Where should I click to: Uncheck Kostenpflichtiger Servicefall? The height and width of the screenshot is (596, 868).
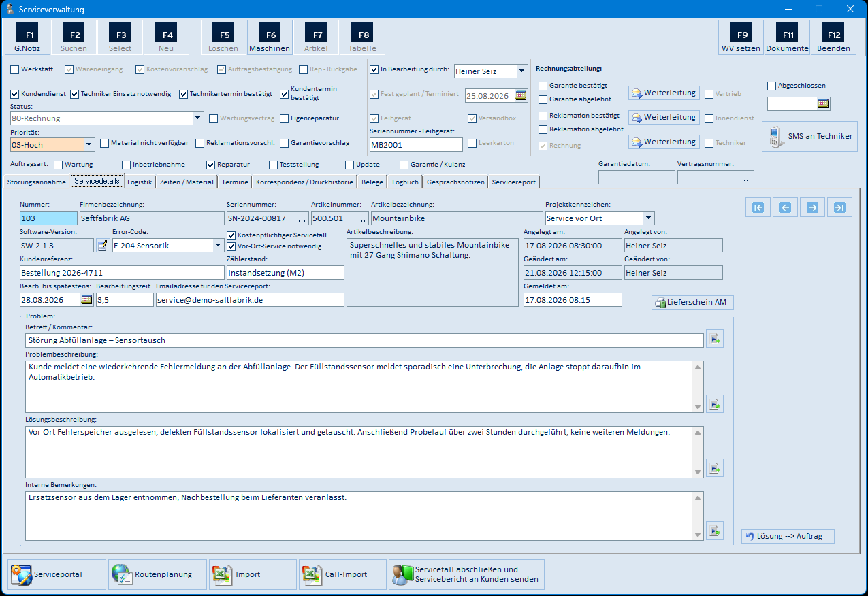click(231, 235)
